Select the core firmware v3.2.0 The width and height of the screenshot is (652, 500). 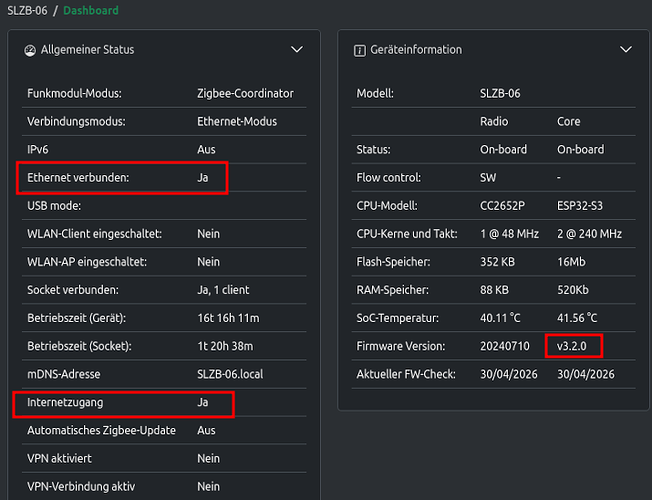[x=572, y=346]
